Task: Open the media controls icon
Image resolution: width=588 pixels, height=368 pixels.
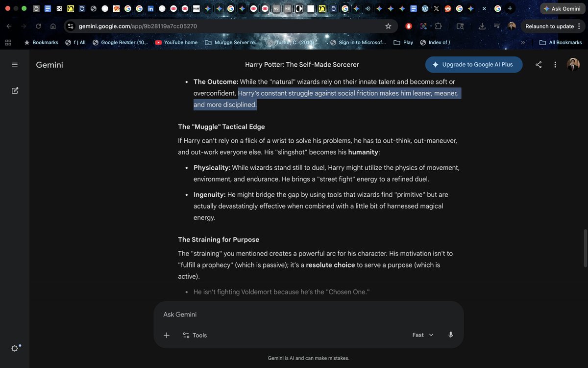Action: 497,26
